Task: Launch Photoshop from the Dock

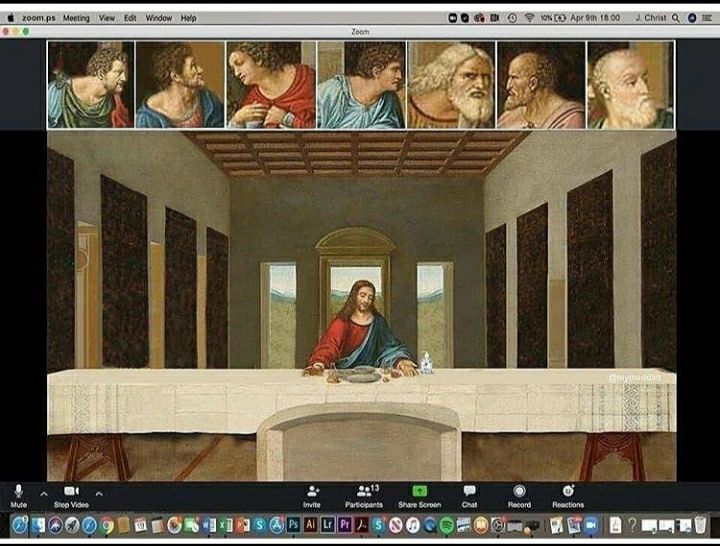Action: tap(293, 525)
